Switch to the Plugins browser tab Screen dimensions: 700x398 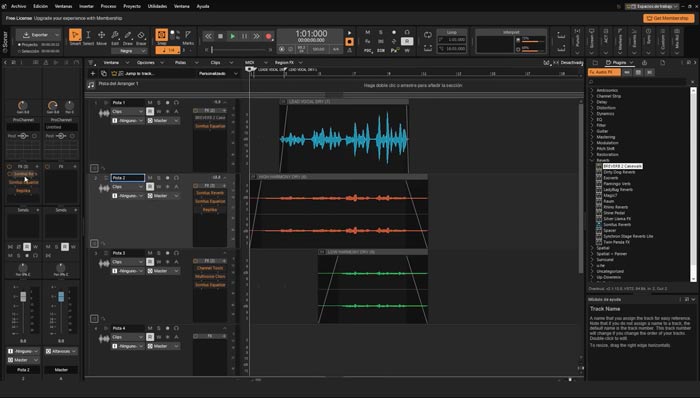coord(620,62)
